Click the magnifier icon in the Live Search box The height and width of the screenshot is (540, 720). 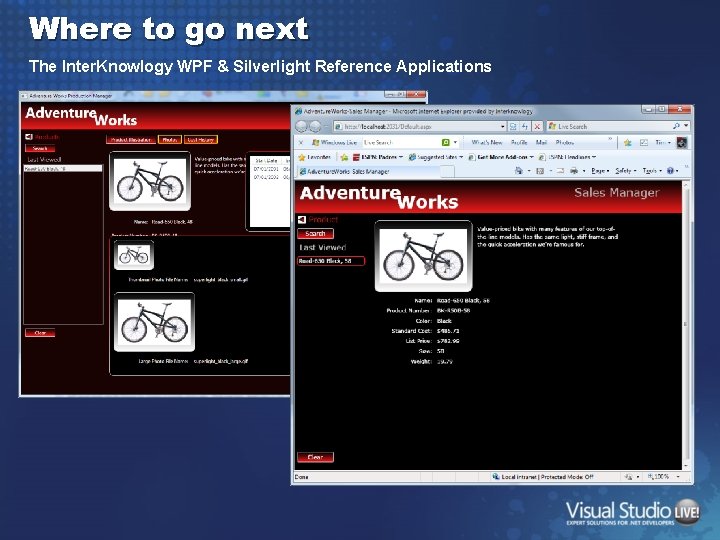[x=676, y=126]
